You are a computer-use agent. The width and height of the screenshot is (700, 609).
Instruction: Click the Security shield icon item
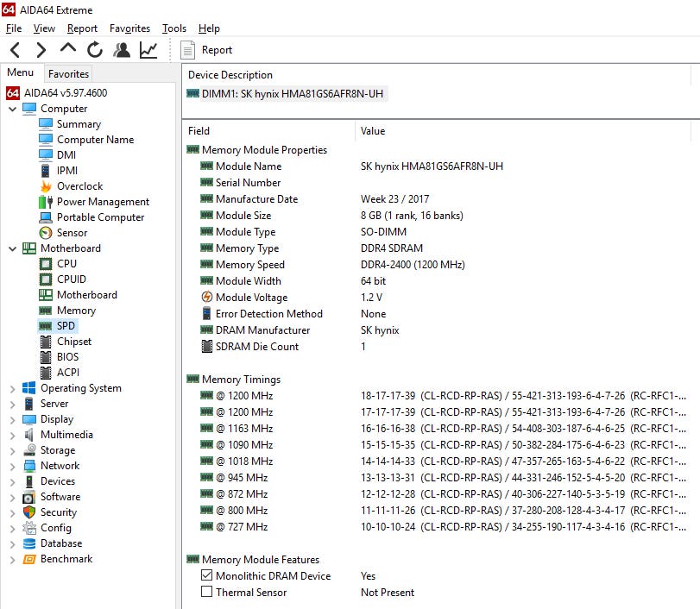click(29, 512)
